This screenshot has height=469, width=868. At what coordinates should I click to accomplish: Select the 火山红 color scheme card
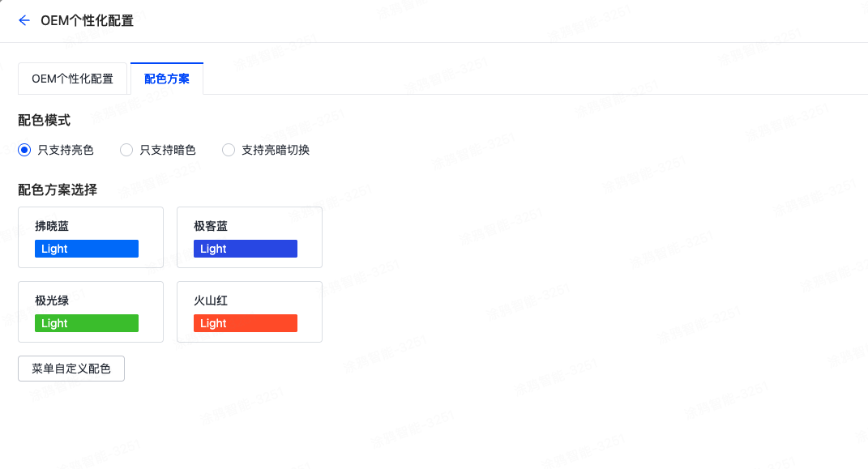point(249,312)
